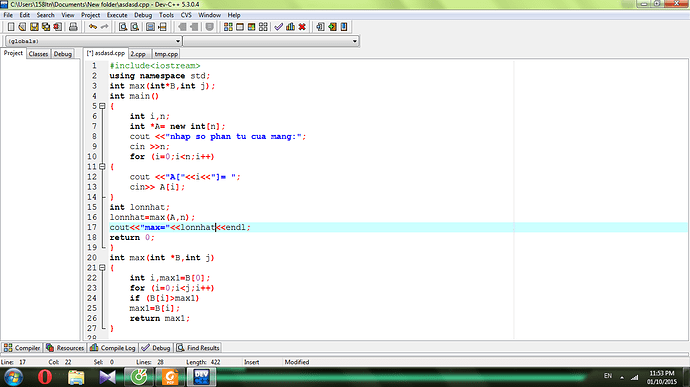Place cursor on line 18 return statement
This screenshot has width=690, height=387.
pos(132,238)
